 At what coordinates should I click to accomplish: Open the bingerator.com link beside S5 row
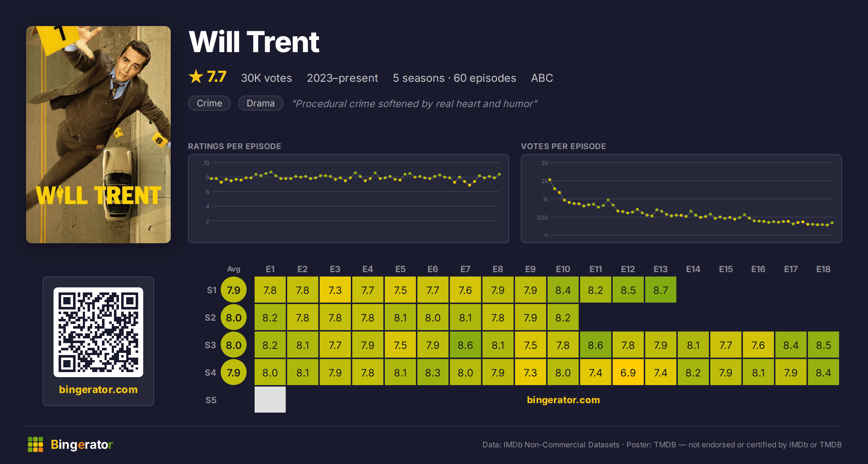[563, 400]
